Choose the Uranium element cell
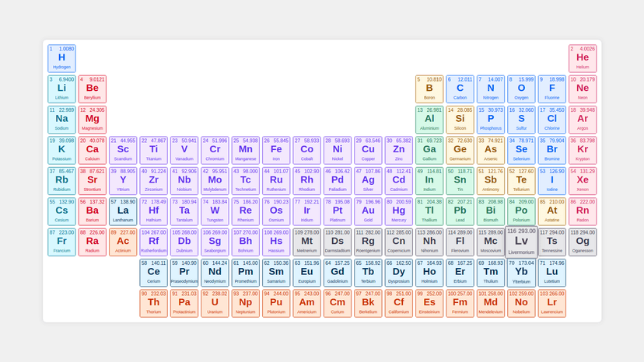The width and height of the screenshot is (644, 362). 215,303
